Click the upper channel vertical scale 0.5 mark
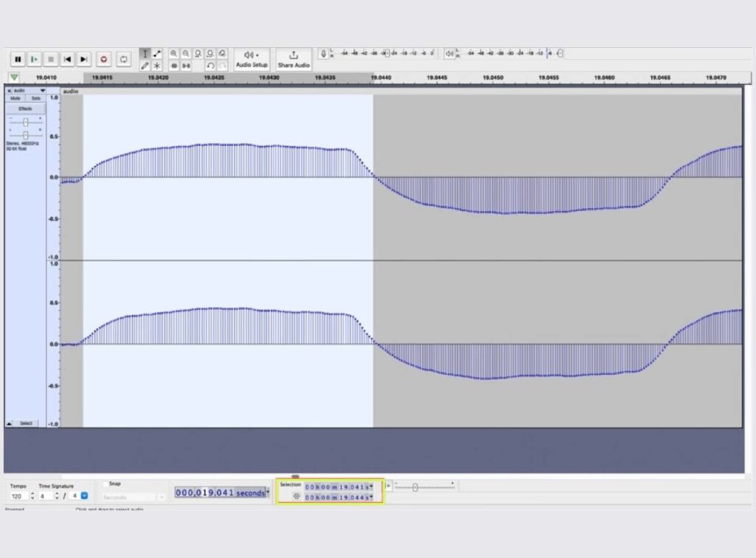This screenshot has height=558, width=756. click(x=53, y=137)
